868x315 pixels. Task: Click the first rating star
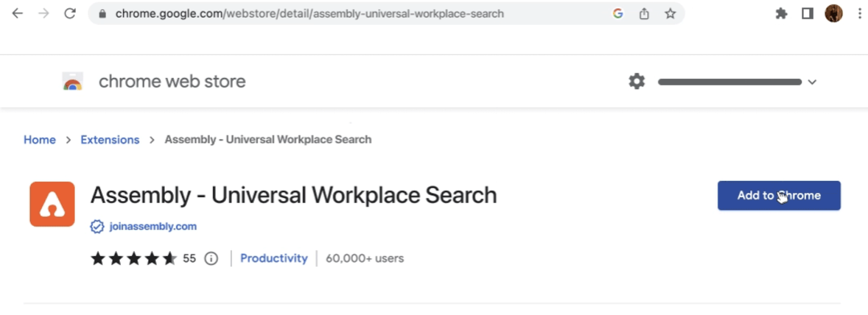pos(97,259)
